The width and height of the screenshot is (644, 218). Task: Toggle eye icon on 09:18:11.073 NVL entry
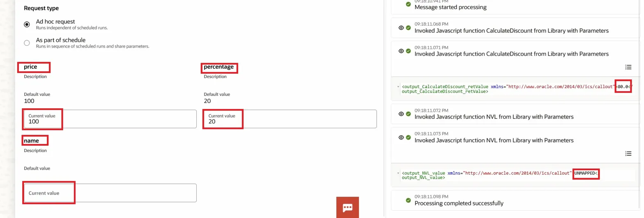pyautogui.click(x=401, y=137)
